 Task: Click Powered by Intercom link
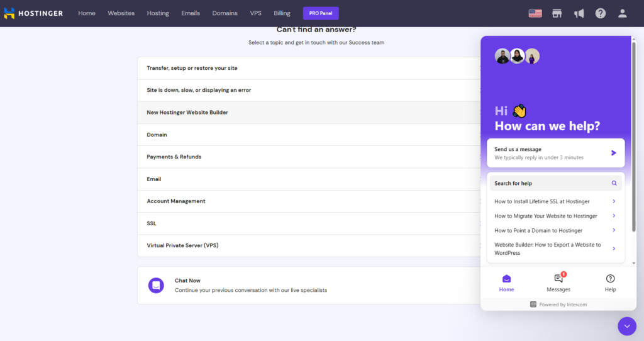558,305
